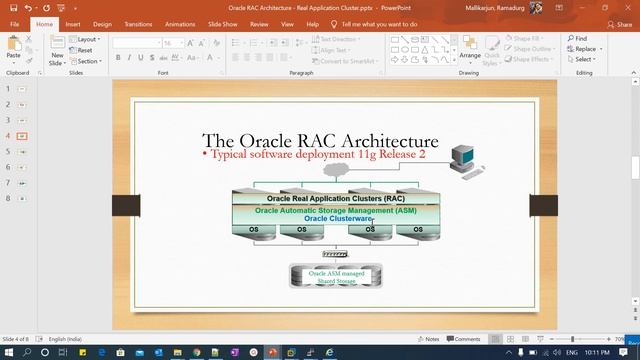Screen dimensions: 640x360
Task: Insert a New Slide
Action: coord(57,51)
